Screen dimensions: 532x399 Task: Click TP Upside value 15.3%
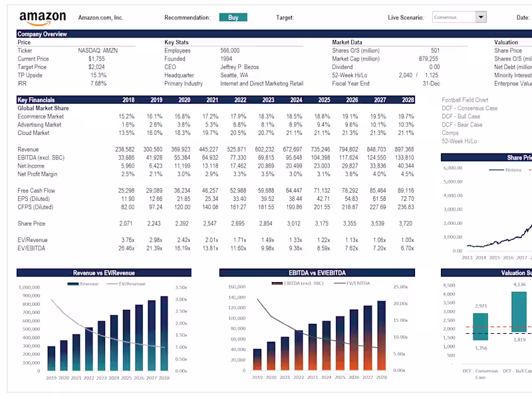pyautogui.click(x=98, y=75)
